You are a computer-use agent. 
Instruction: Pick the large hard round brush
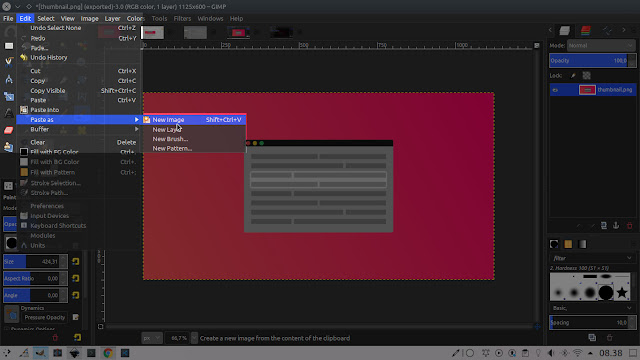pos(606,292)
